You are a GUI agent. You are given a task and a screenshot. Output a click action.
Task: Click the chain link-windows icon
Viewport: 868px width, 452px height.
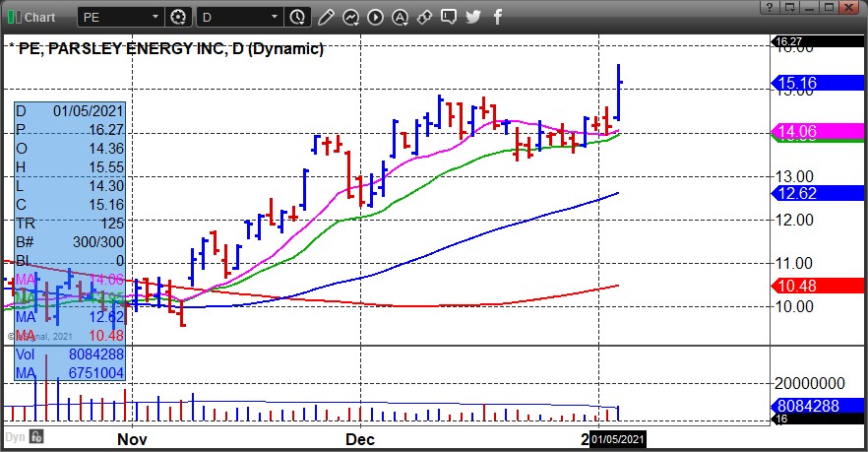[424, 17]
